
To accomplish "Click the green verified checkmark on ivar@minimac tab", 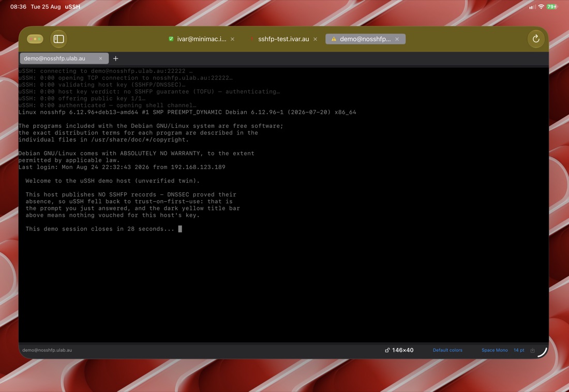I will 171,39.
